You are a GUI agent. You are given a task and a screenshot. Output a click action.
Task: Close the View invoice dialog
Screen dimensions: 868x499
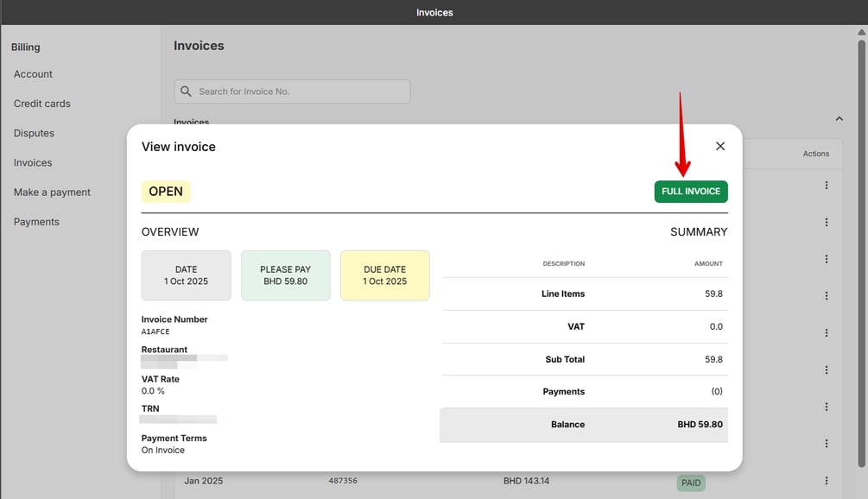click(720, 146)
